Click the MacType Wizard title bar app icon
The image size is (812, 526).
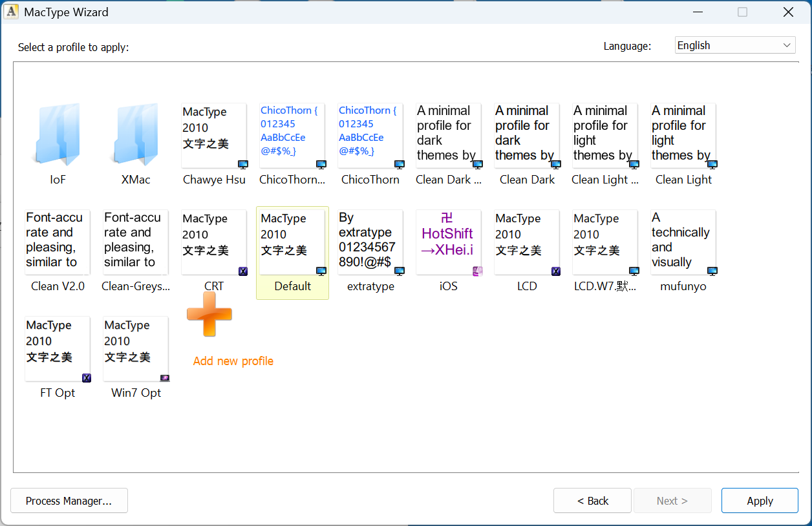12,12
